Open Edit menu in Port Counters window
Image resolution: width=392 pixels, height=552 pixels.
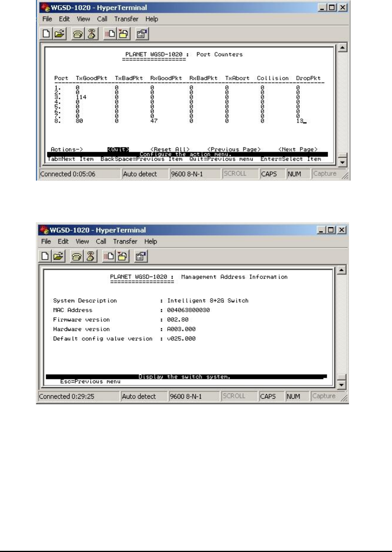tap(64, 19)
